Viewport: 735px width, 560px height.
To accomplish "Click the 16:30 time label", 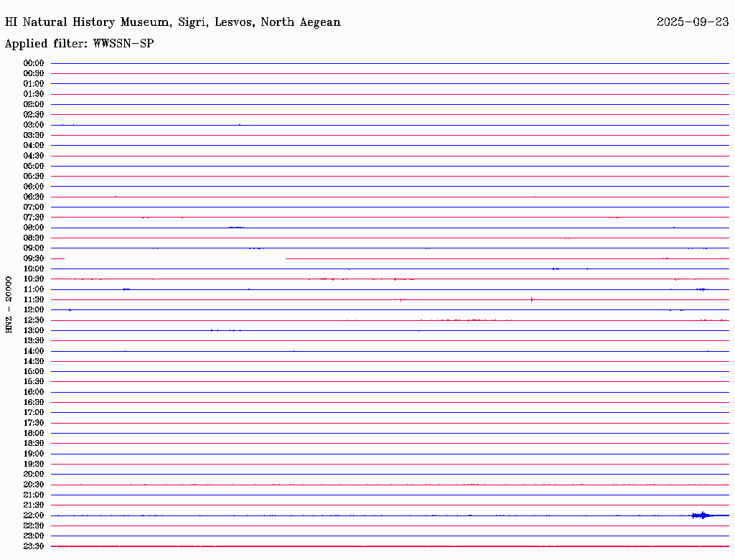I will click(34, 403).
